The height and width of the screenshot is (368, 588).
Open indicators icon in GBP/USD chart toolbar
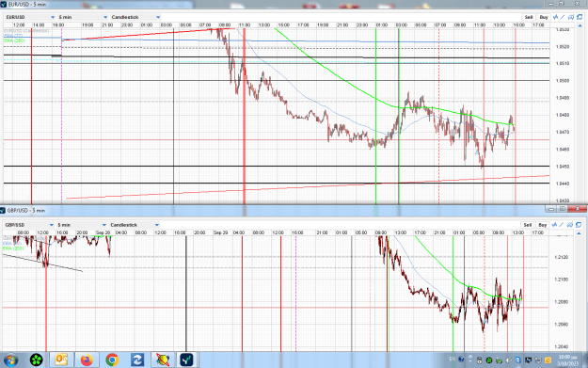pyautogui.click(x=554, y=225)
